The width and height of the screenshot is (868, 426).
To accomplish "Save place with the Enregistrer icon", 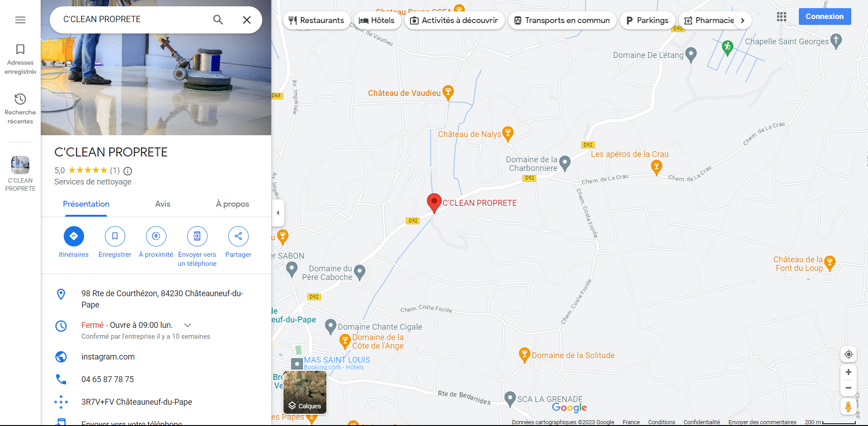I will [115, 236].
